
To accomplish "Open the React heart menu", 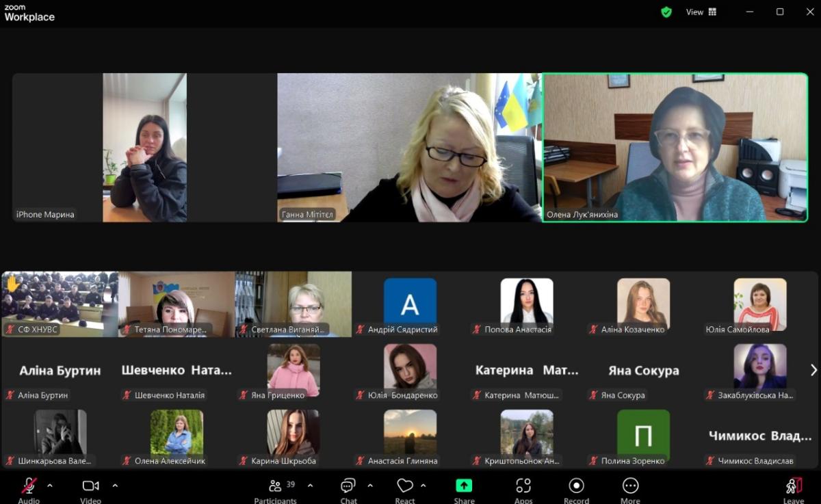I will pyautogui.click(x=405, y=490).
